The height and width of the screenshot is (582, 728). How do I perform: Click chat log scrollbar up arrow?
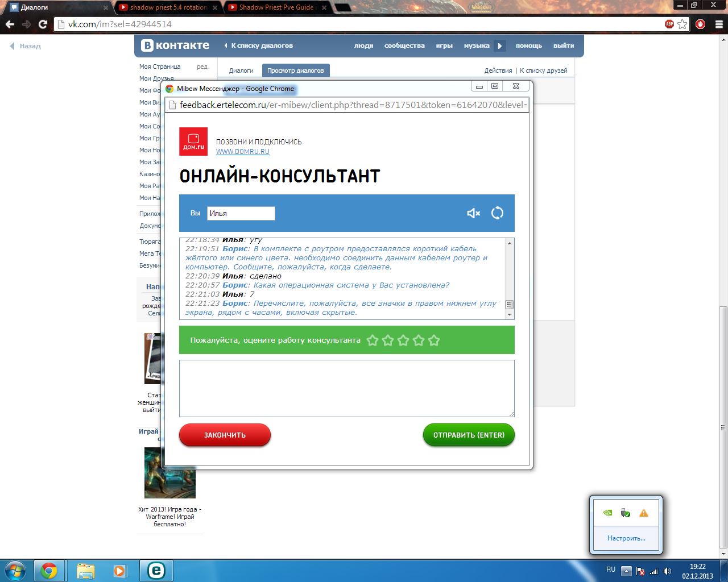pyautogui.click(x=510, y=243)
